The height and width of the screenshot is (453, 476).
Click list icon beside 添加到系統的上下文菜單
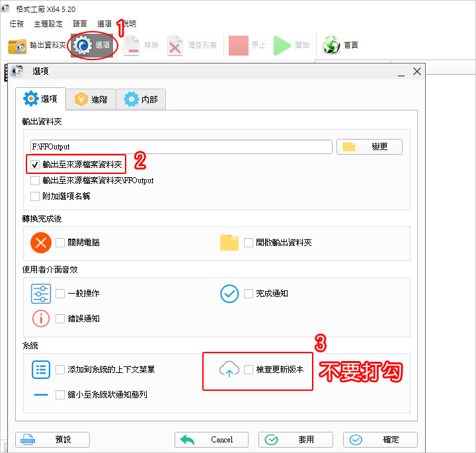[x=41, y=370]
